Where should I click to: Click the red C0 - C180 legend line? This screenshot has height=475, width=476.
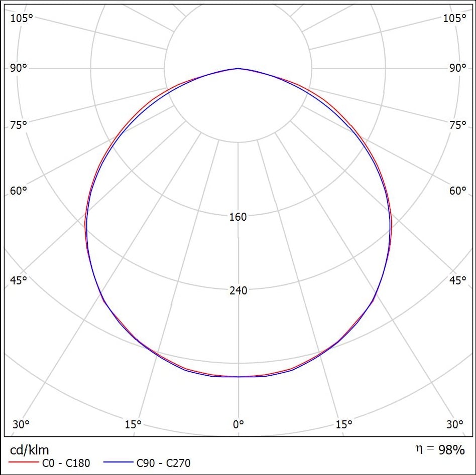[x=24, y=462]
